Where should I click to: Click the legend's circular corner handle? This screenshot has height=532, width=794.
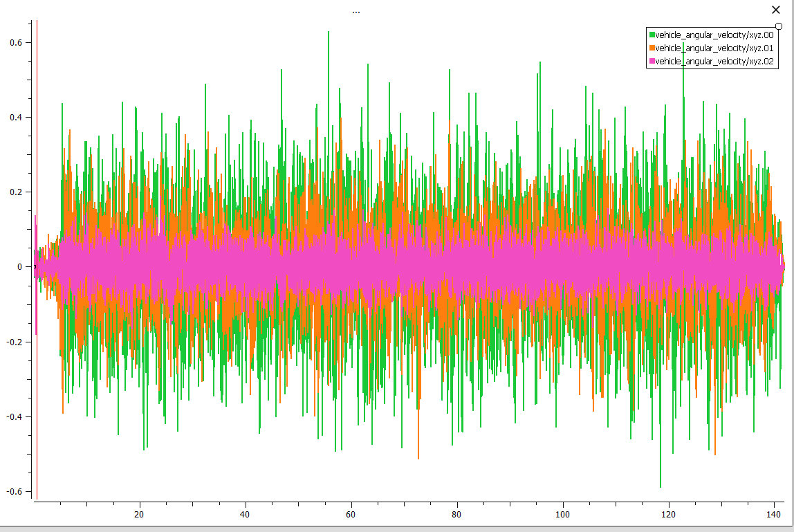point(779,26)
